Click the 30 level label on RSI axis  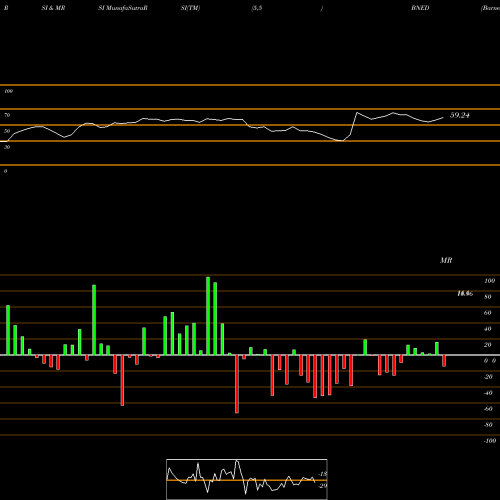[7, 147]
